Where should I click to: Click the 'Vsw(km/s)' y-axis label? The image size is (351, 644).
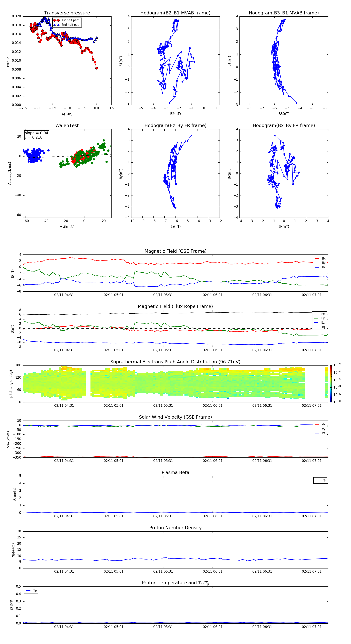tap(8, 439)
